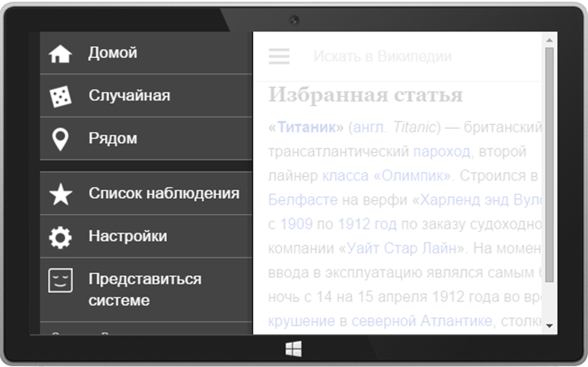Open the класса «Олимпик» link

point(387,175)
